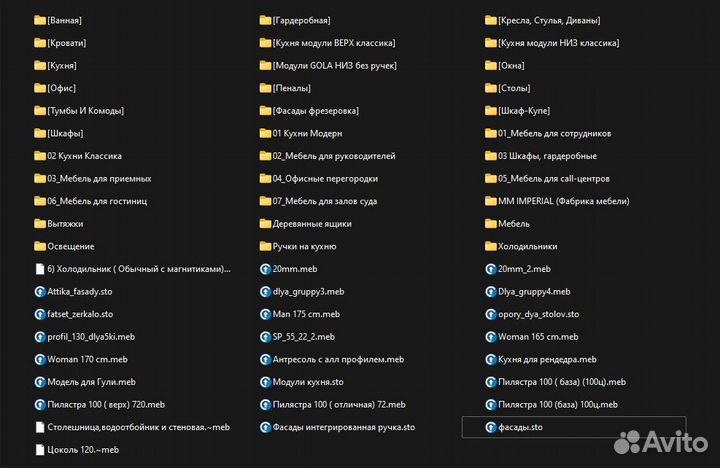This screenshot has height=468, width=720.
Task: Click the 20mm.meb file icon
Action: 265,269
